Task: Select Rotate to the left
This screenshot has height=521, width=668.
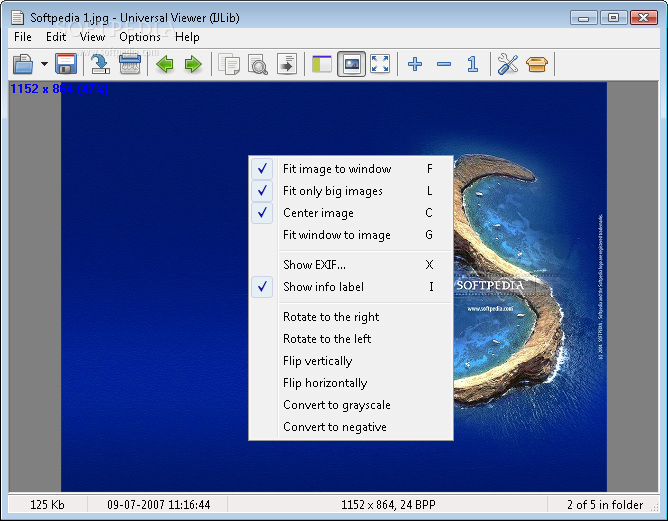Action: 351,339
